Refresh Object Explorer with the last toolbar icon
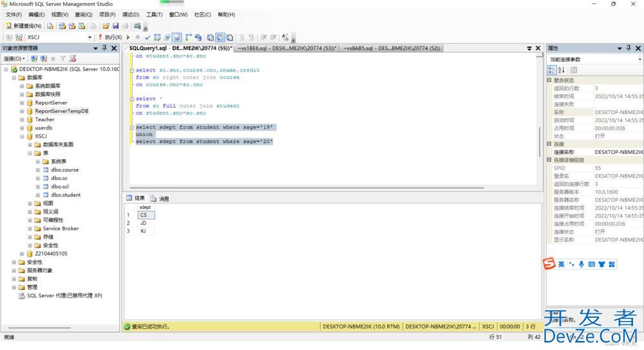Viewport: 644px width, 350px height. pyautogui.click(x=73, y=59)
